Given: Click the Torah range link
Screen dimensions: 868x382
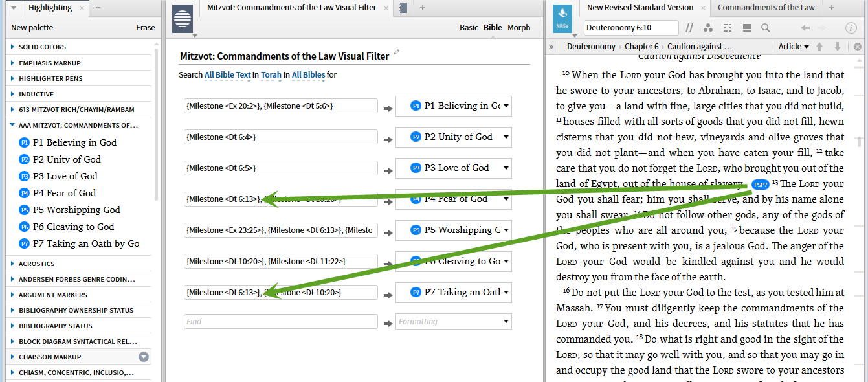Looking at the screenshot, I should pos(271,75).
